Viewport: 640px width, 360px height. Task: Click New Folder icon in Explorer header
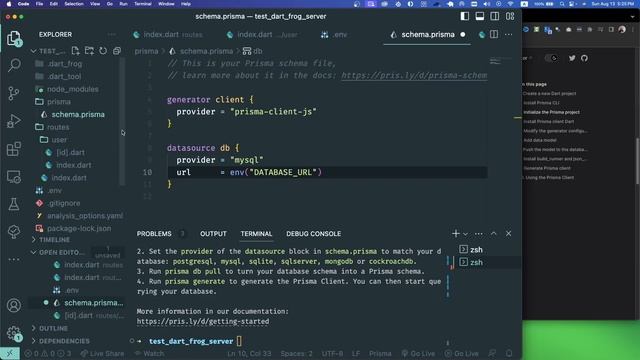pos(89,51)
